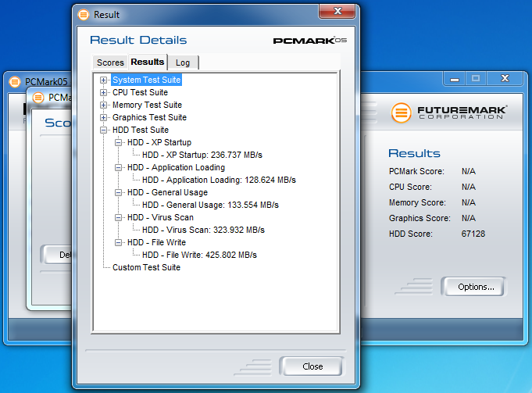
Task: Open Options in the PCMark05 window
Action: 476,287
